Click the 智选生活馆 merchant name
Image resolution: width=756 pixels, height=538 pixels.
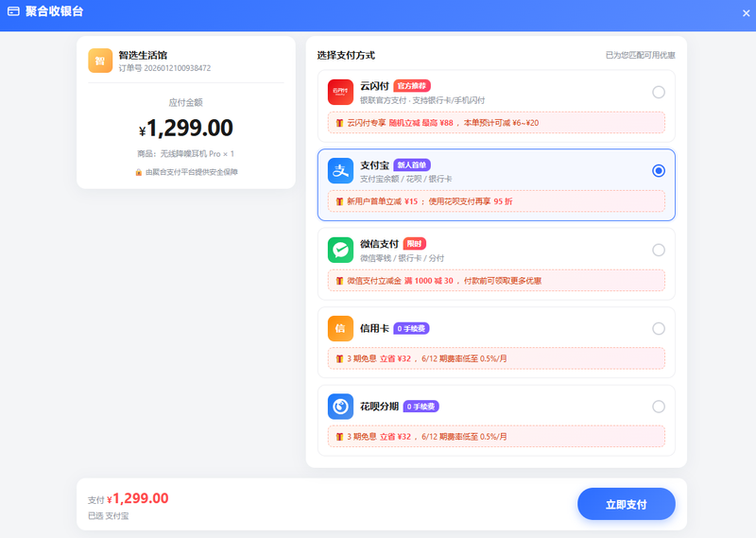[143, 55]
